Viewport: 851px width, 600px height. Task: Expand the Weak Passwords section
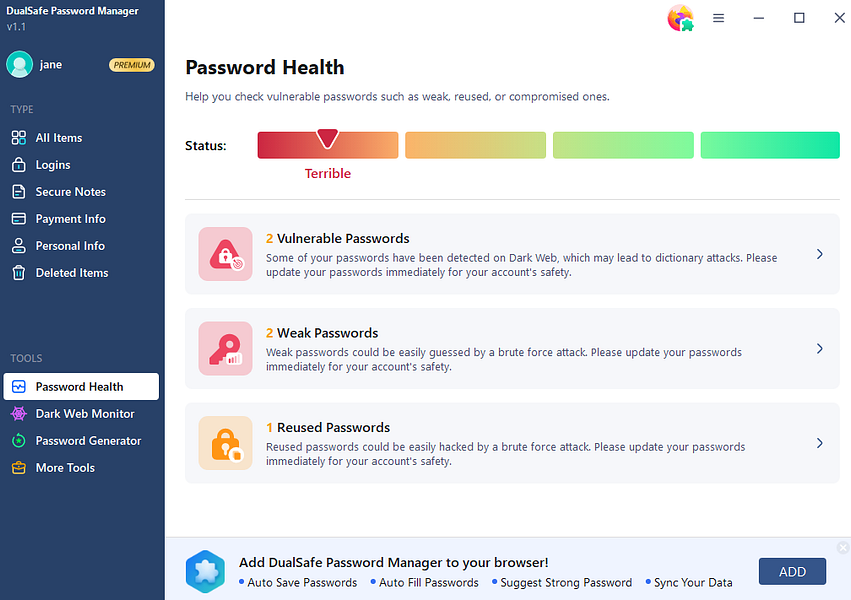pos(819,348)
